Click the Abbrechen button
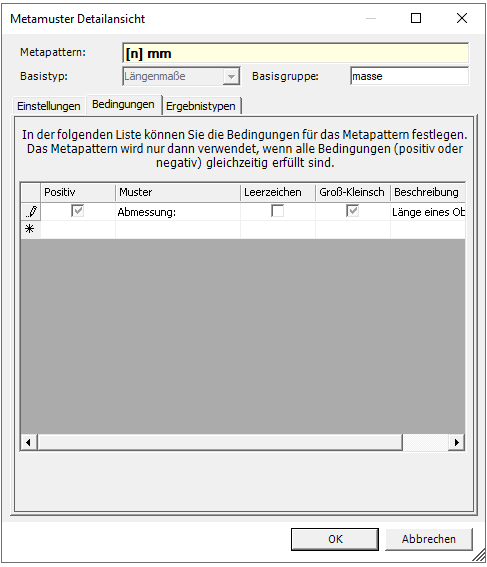 pos(429,539)
